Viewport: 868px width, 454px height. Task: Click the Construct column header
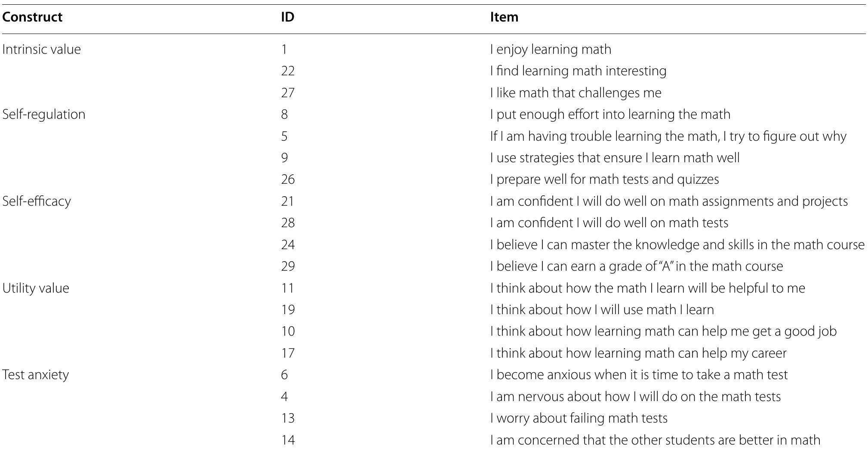point(32,17)
